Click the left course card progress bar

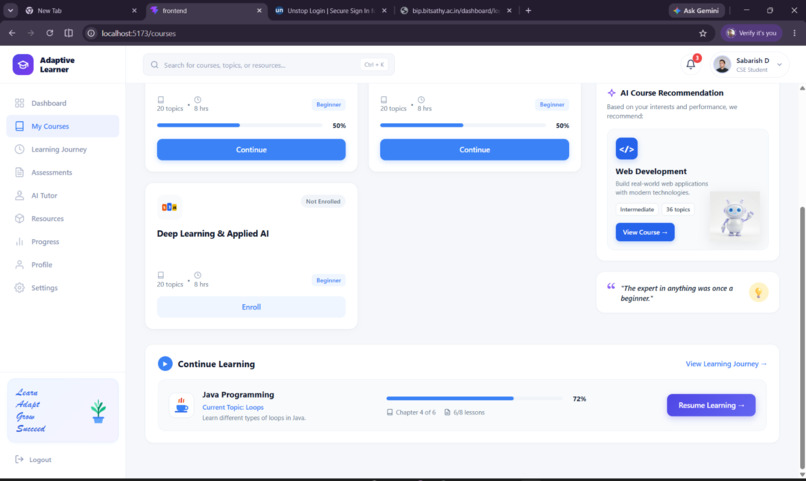point(240,125)
